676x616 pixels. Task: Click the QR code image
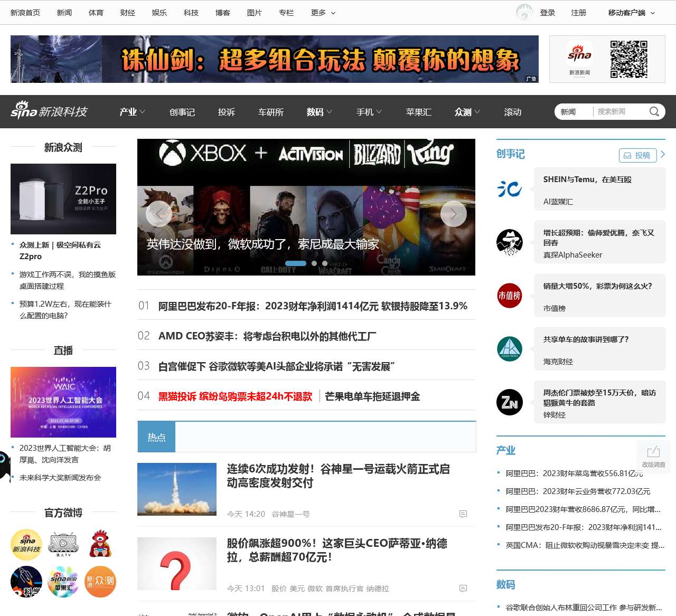(629, 59)
